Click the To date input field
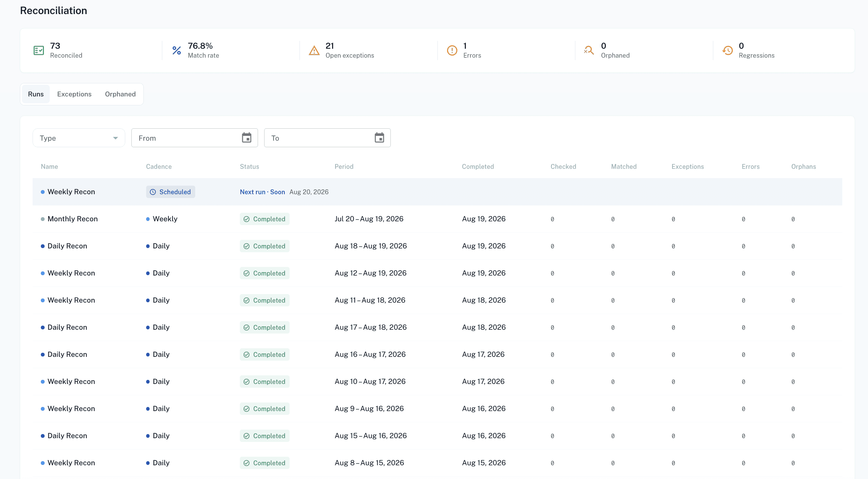The width and height of the screenshot is (868, 479). 327,138
